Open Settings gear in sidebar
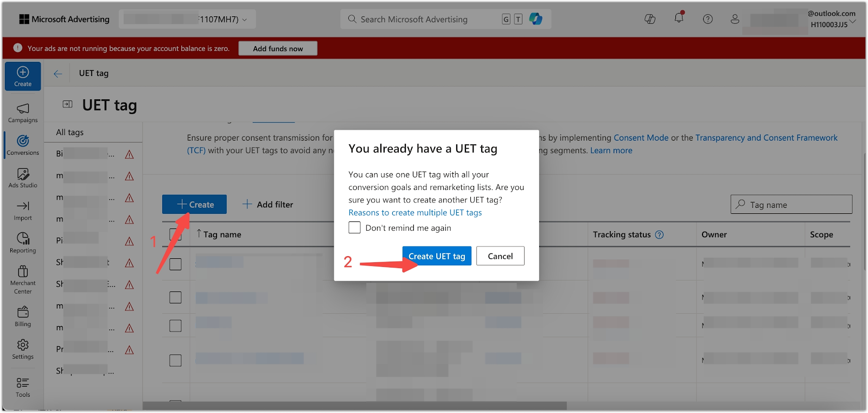 [x=23, y=349]
